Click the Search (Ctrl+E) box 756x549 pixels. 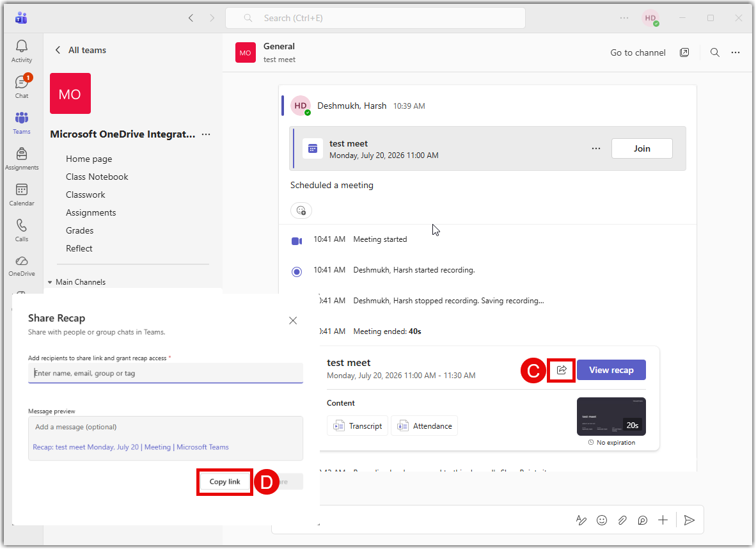pos(375,18)
